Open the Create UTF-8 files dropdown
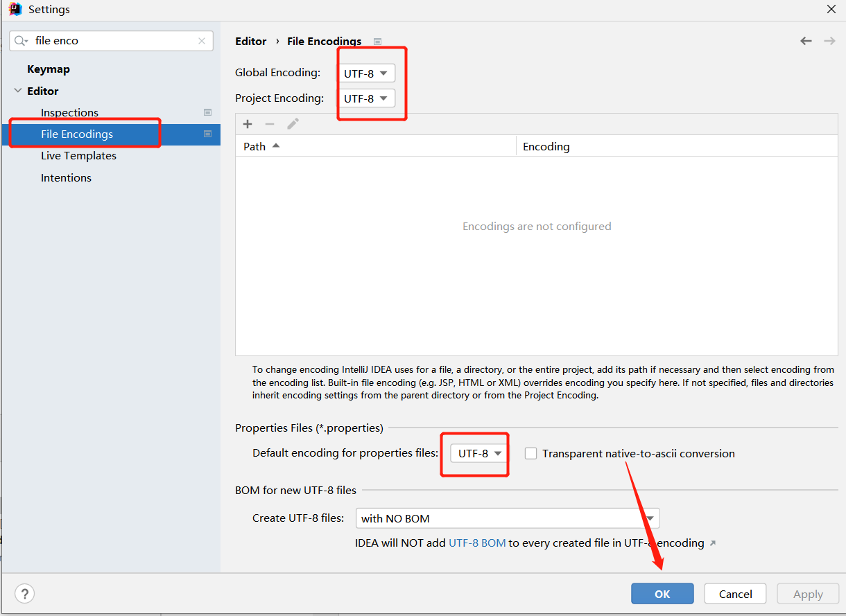 click(x=508, y=518)
